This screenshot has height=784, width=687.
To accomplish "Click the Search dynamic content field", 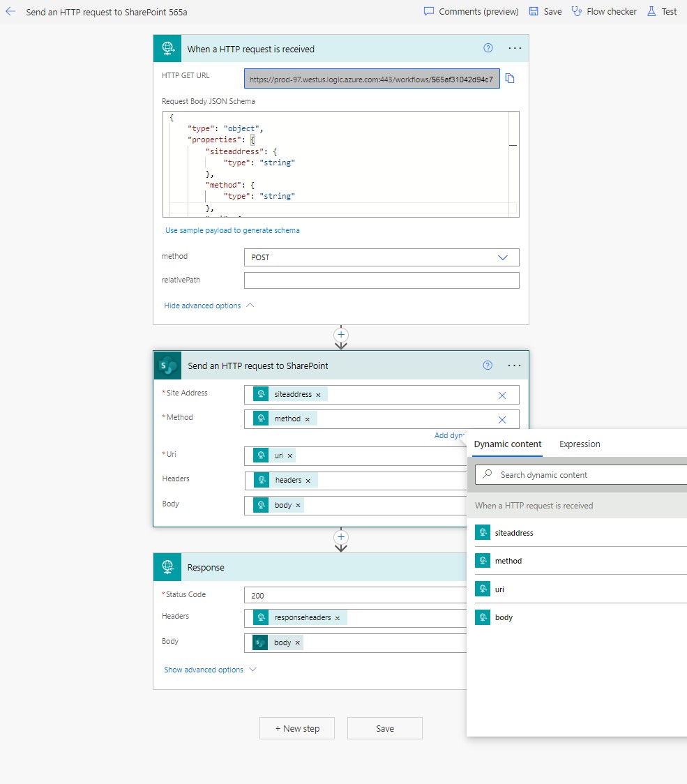I will point(586,475).
